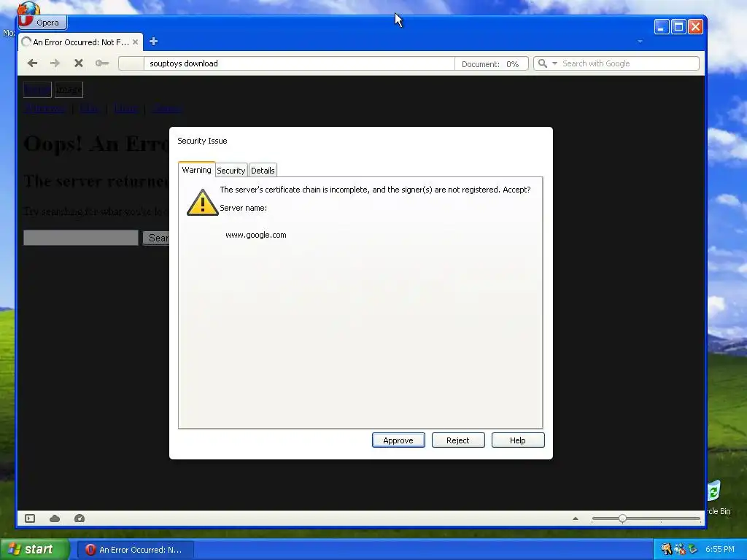Click the Opera taskbar button
Viewport: 747px width, 560px height.
pyautogui.click(x=136, y=550)
